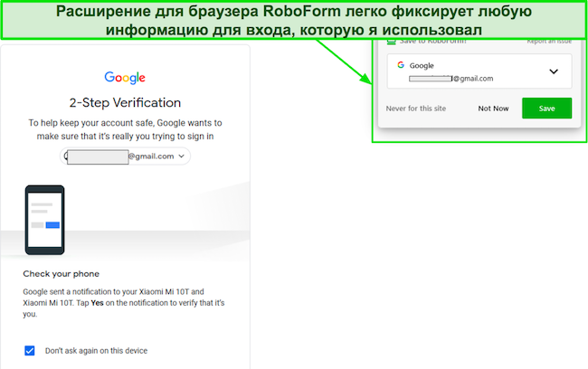The image size is (588, 369).
Task: Select Never for this site option
Action: (x=416, y=109)
